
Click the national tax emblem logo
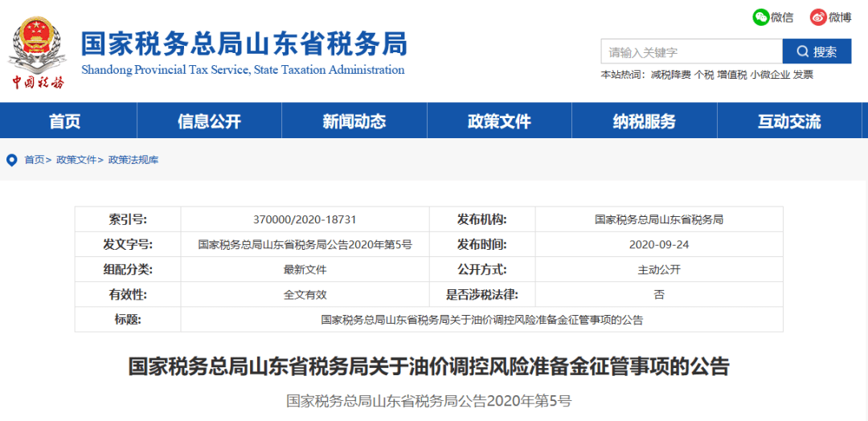[x=37, y=52]
